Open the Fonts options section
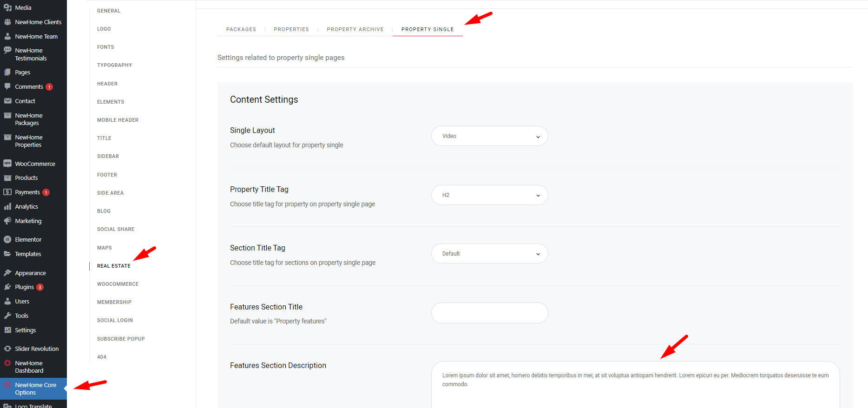This screenshot has height=408, width=868. click(105, 47)
